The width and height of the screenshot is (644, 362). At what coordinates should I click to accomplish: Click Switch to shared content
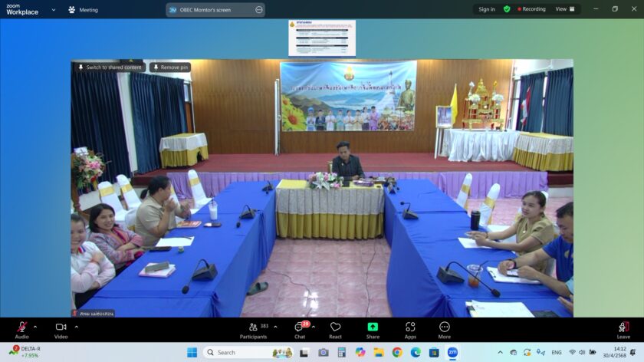point(110,67)
